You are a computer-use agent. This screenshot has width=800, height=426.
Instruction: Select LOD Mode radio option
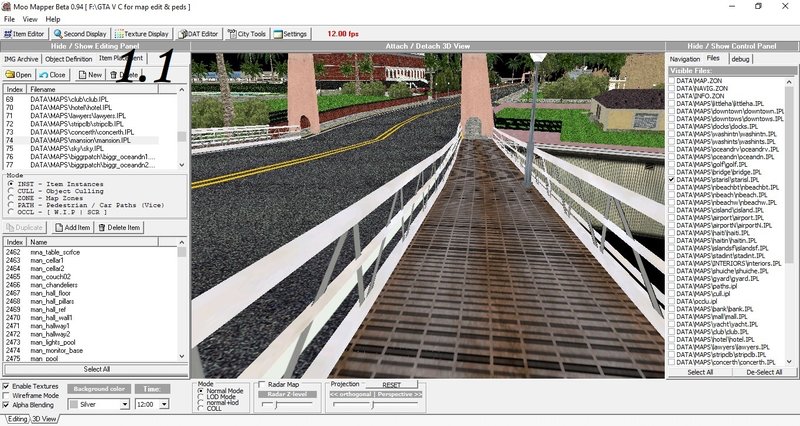click(x=201, y=396)
